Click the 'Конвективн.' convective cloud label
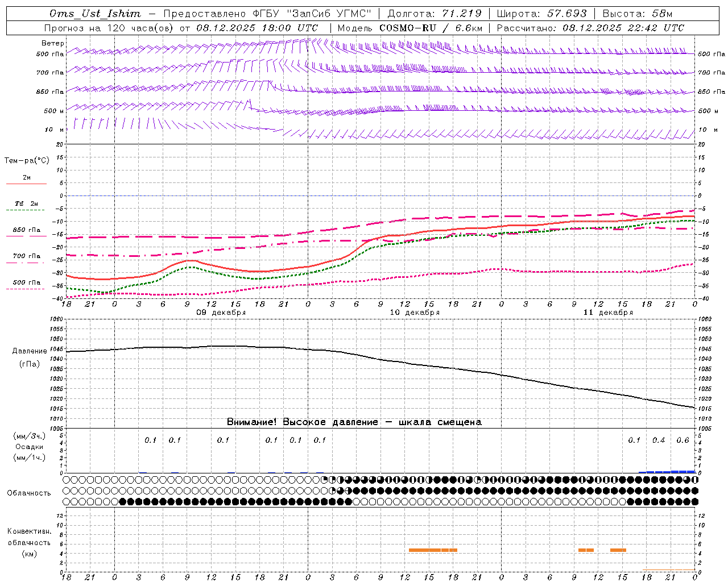The width and height of the screenshot is (728, 582). click(x=30, y=531)
